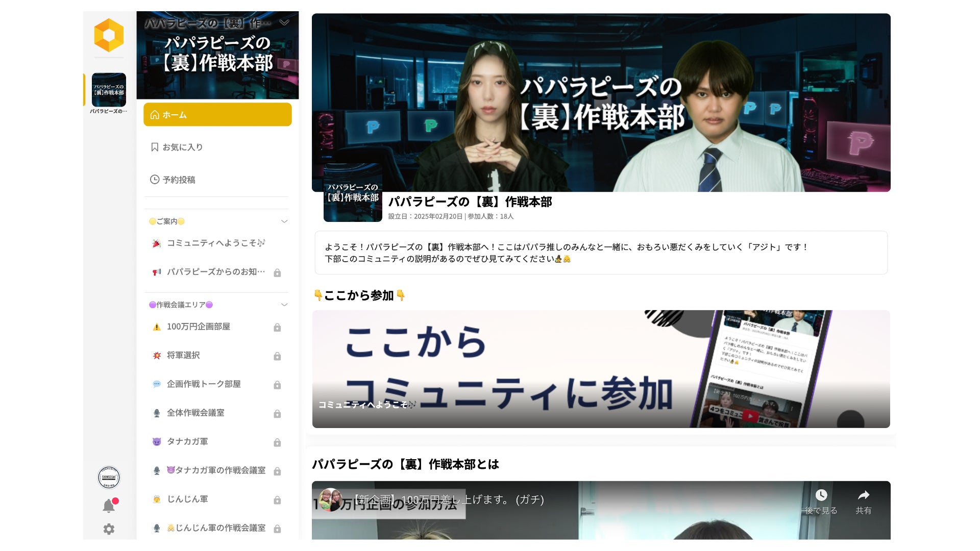Collapse the 作戦会議エリア section

point(284,305)
